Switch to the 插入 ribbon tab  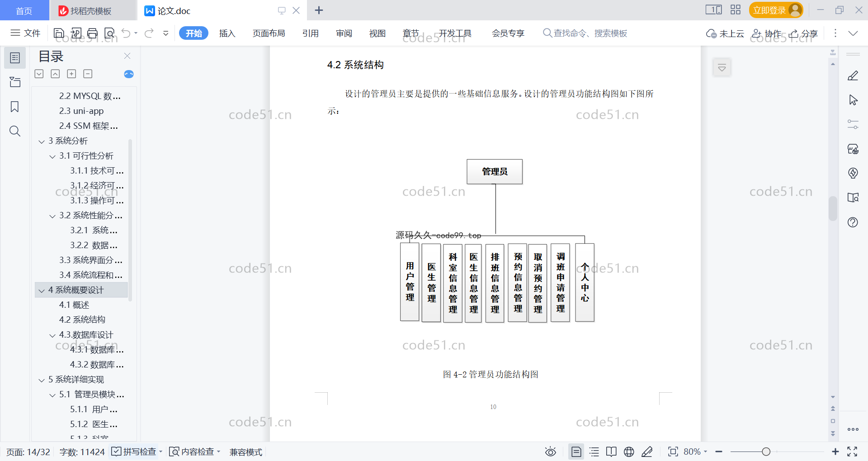(x=227, y=33)
